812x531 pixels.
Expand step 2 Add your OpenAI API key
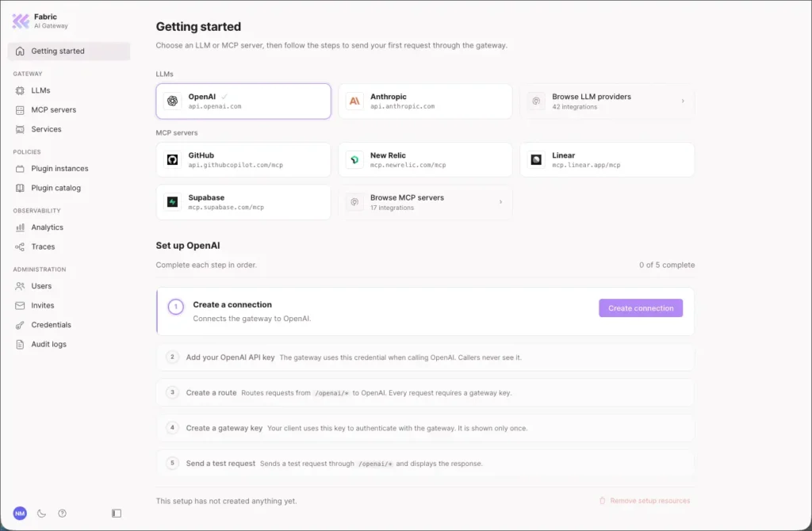[x=425, y=357]
